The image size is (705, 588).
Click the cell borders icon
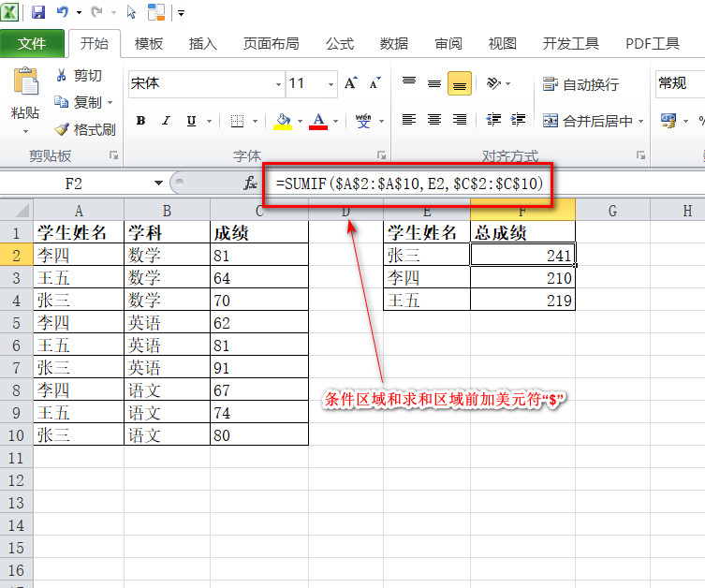(237, 121)
